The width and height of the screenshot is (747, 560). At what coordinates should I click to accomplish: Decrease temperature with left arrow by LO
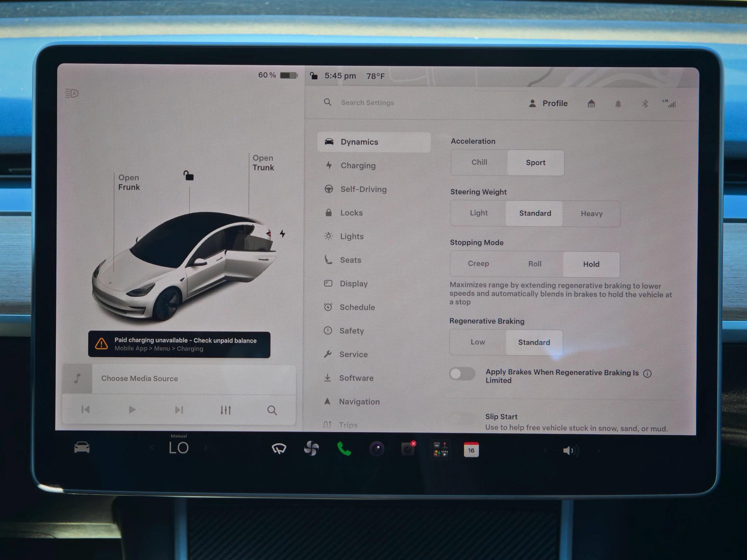152,448
